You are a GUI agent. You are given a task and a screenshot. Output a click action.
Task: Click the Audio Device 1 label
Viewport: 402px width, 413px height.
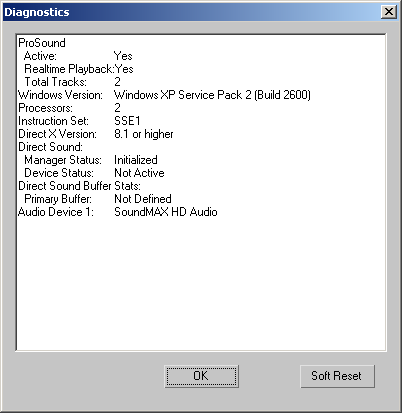coord(56,212)
